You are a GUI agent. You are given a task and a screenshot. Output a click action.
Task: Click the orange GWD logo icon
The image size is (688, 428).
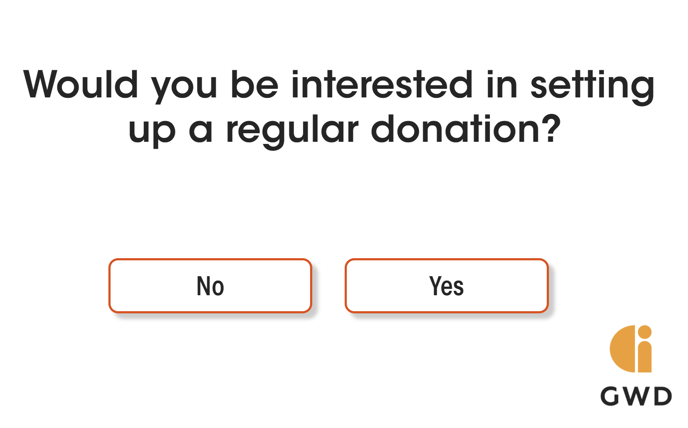pyautogui.click(x=631, y=349)
